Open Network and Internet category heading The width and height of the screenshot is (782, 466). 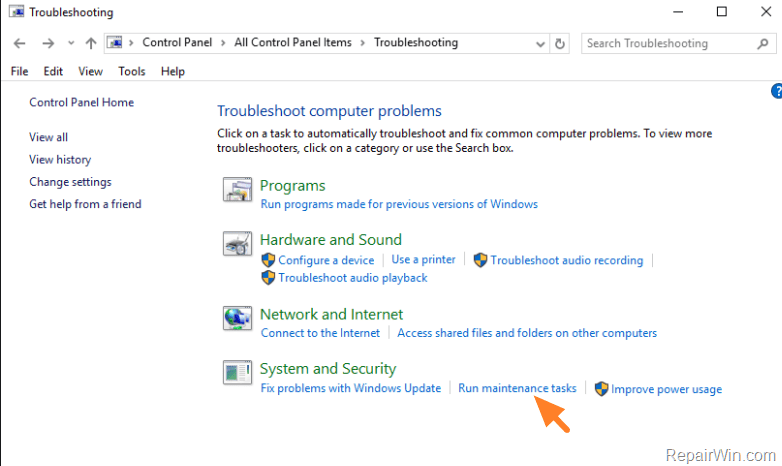[x=331, y=314]
